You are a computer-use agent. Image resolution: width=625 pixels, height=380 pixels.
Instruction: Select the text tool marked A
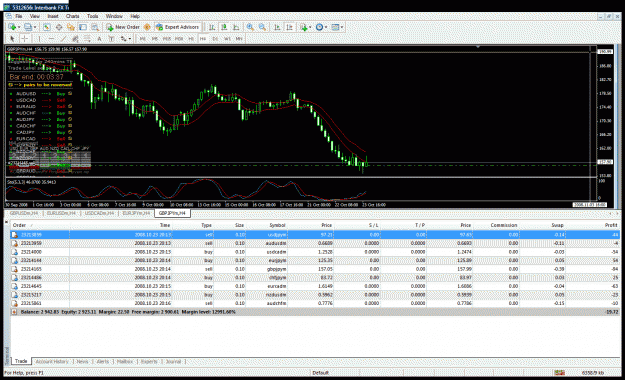point(99,39)
